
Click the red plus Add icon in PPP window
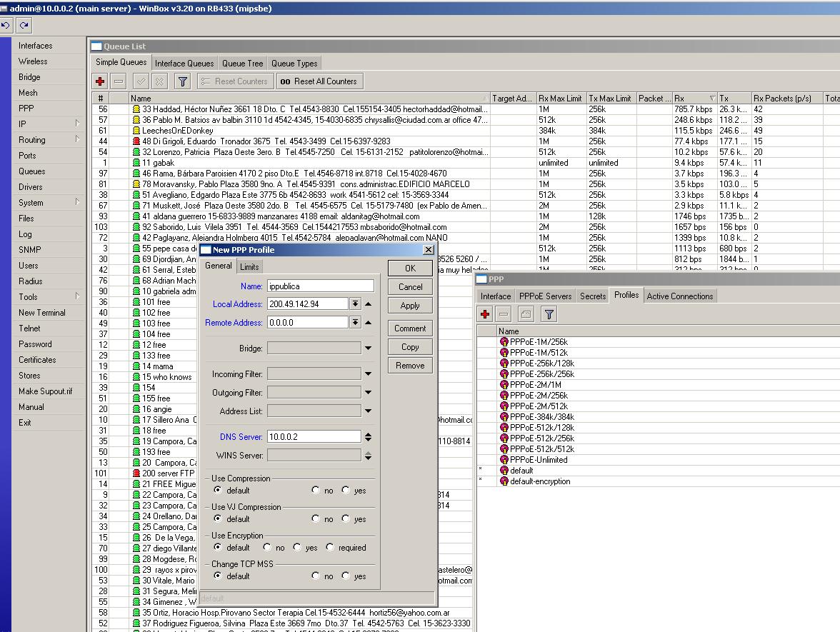click(486, 314)
